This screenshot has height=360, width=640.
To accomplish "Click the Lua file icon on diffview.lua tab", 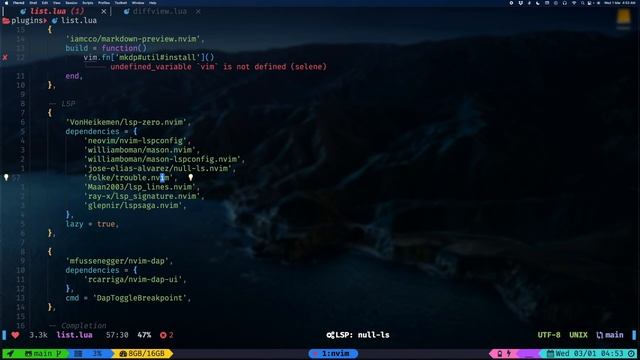I will coord(127,11).
